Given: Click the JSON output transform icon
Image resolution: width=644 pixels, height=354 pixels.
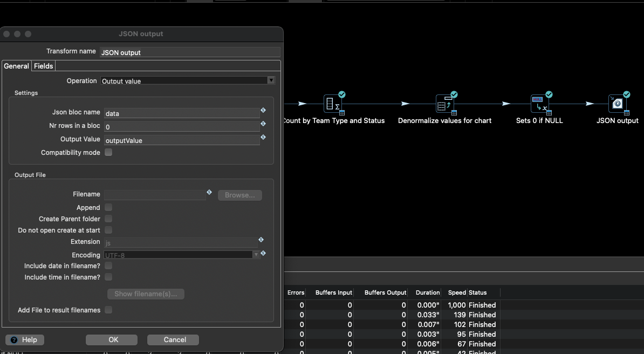Looking at the screenshot, I should [x=617, y=103].
